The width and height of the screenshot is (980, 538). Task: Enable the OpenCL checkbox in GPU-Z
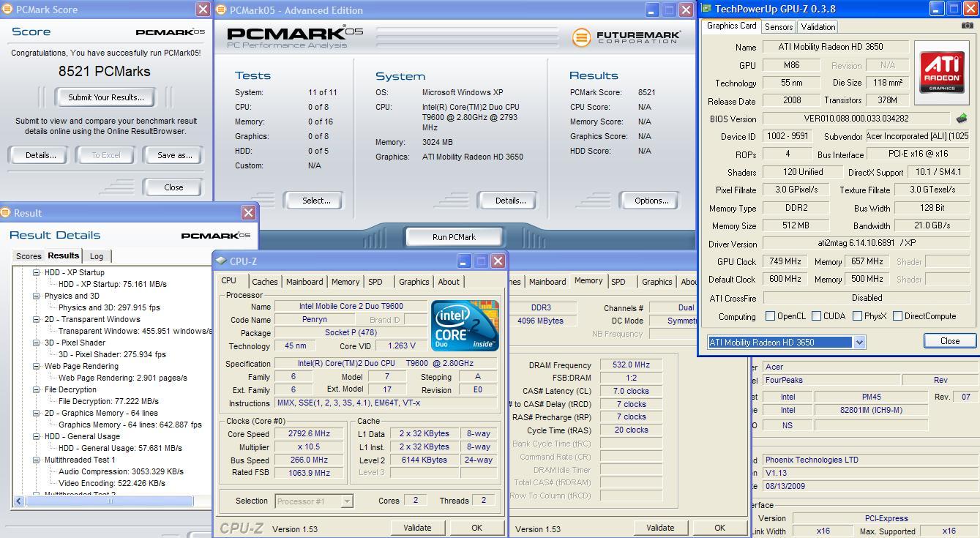pos(770,316)
